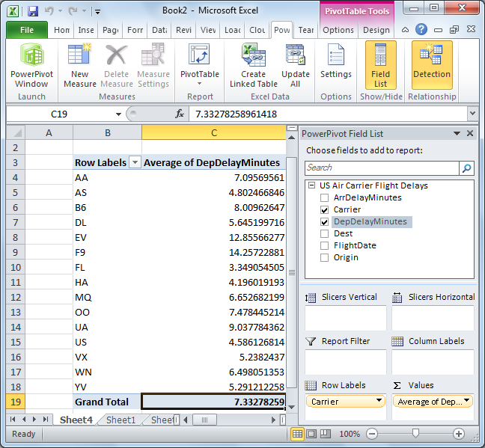
Task: Switch to Sheet1 worksheet
Action: [121, 420]
